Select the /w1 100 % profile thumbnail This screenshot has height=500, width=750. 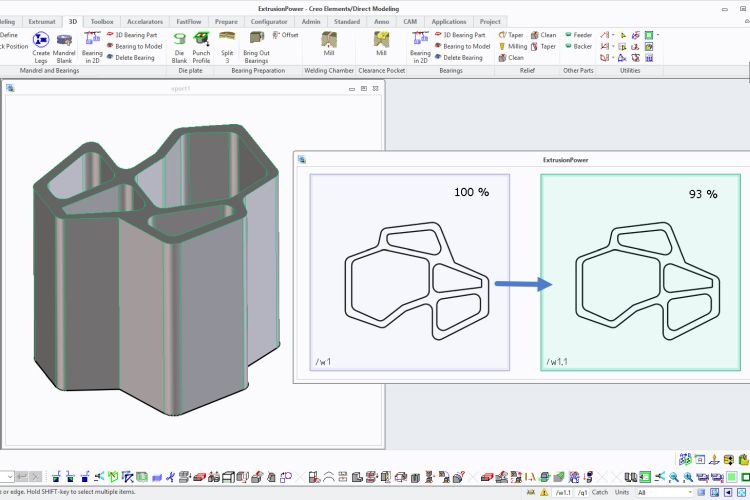coord(410,272)
